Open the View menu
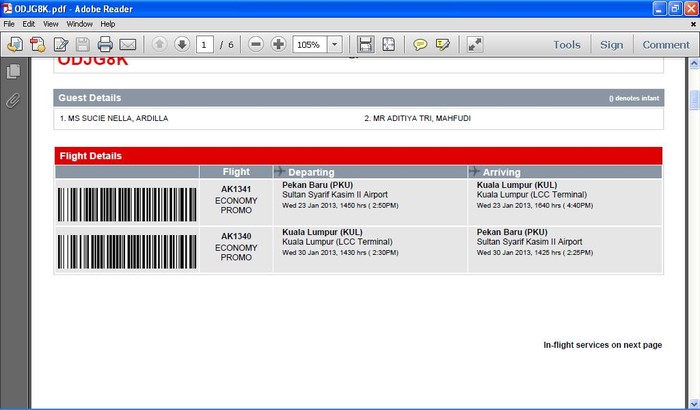The image size is (700, 410). coord(50,24)
